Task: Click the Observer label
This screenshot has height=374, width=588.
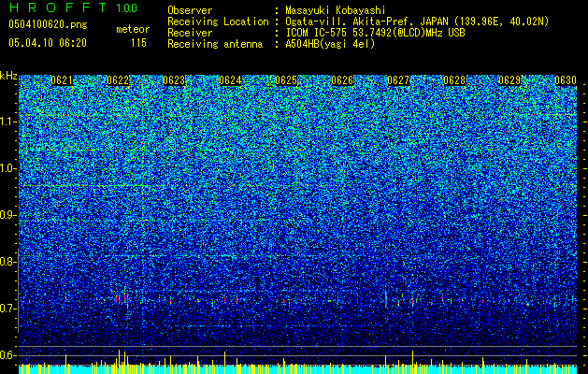Action: (x=190, y=10)
